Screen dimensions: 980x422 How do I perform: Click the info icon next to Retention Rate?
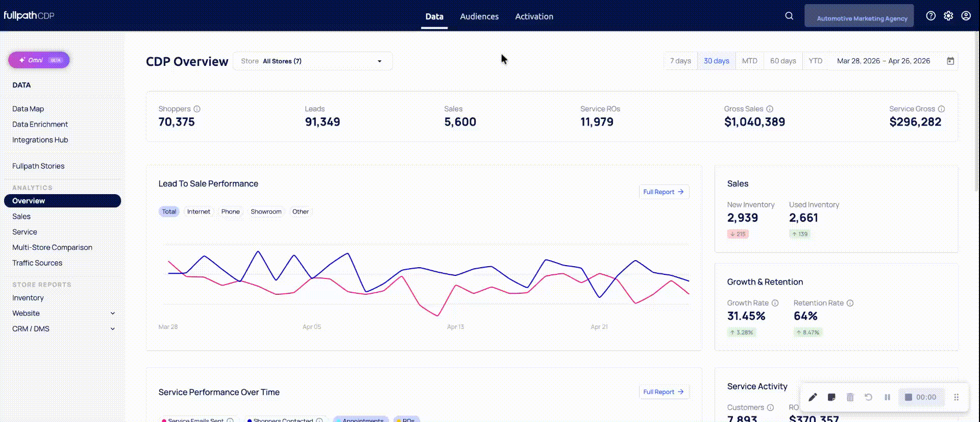point(850,303)
